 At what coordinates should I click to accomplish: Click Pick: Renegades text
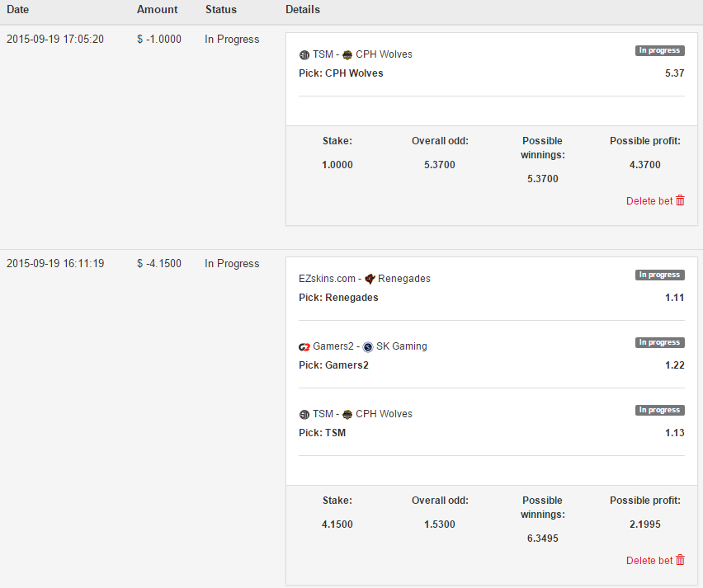pyautogui.click(x=338, y=297)
